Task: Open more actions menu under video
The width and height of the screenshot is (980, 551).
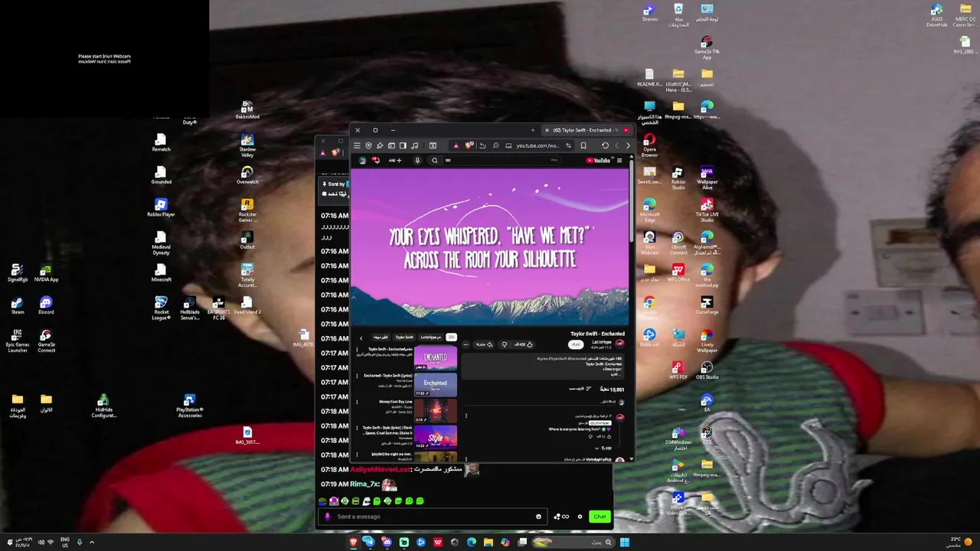Action: (465, 344)
